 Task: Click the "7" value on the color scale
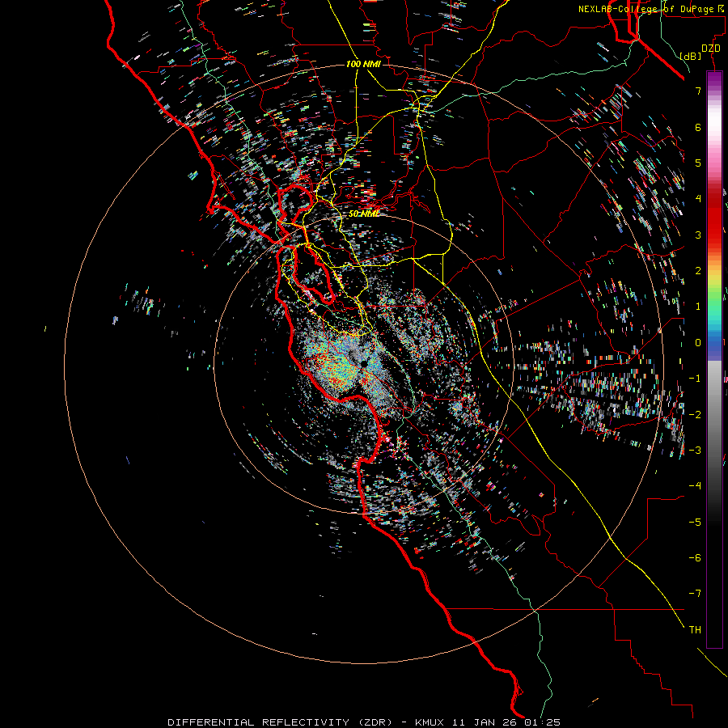[x=698, y=91]
